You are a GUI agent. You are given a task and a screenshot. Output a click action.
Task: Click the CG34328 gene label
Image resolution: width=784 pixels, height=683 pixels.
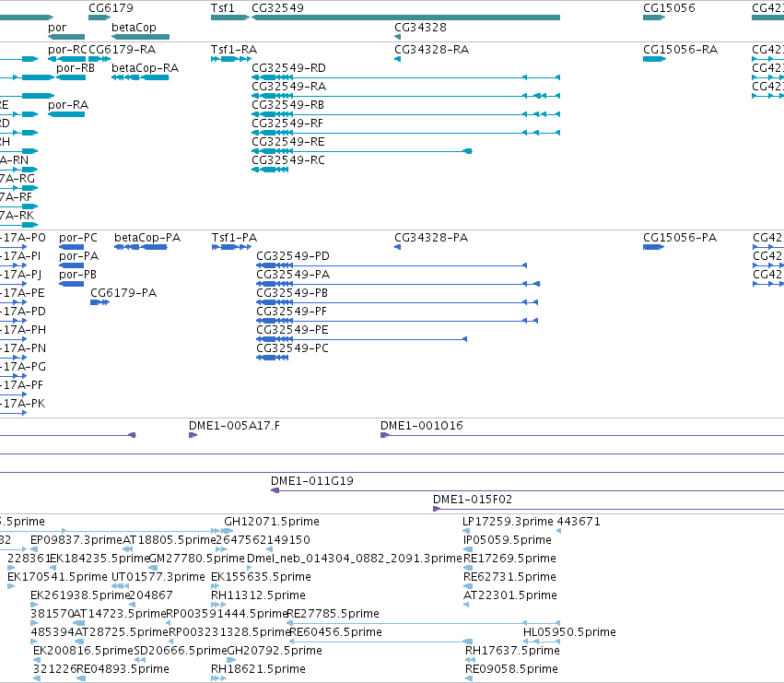point(420,28)
